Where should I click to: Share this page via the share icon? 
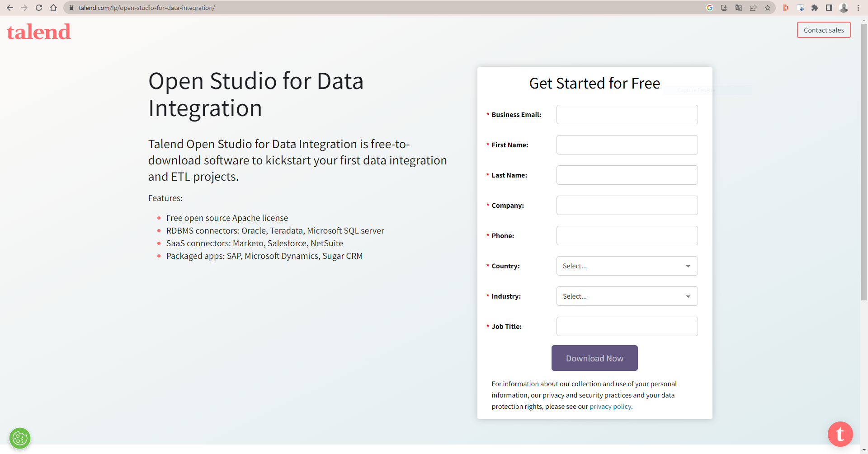coord(753,8)
